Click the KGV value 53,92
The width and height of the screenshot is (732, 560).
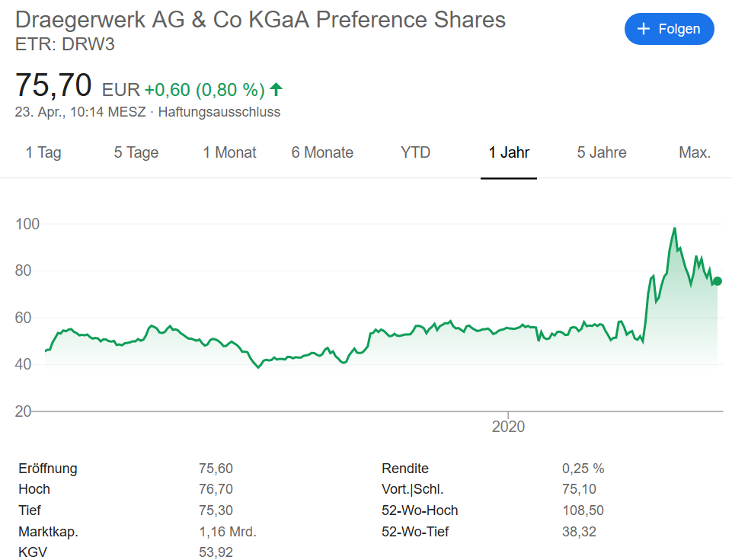[x=216, y=552]
